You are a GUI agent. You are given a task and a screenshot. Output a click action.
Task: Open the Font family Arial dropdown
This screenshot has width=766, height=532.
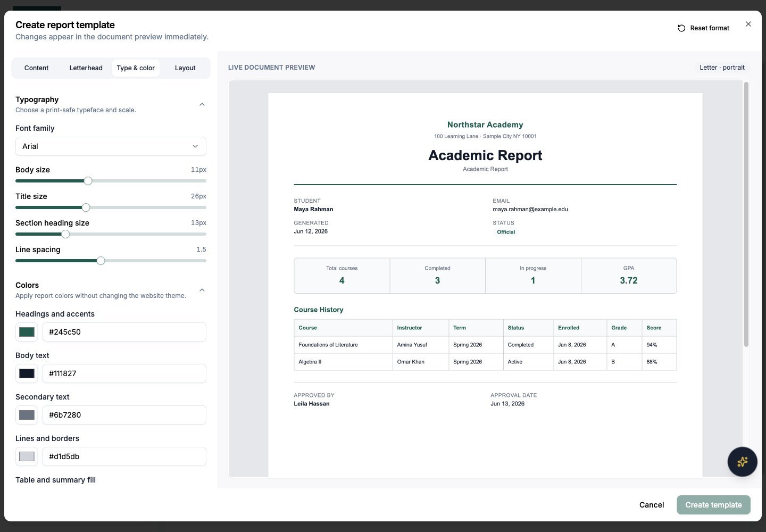(111, 146)
